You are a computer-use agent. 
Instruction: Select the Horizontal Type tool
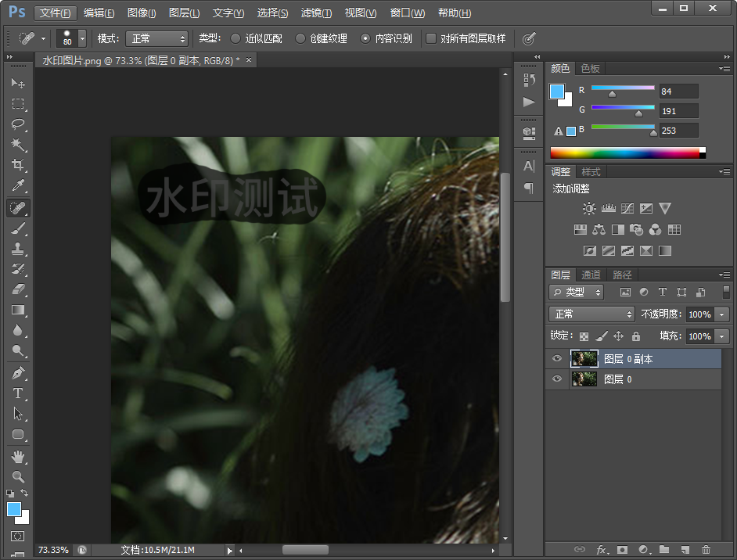17,393
